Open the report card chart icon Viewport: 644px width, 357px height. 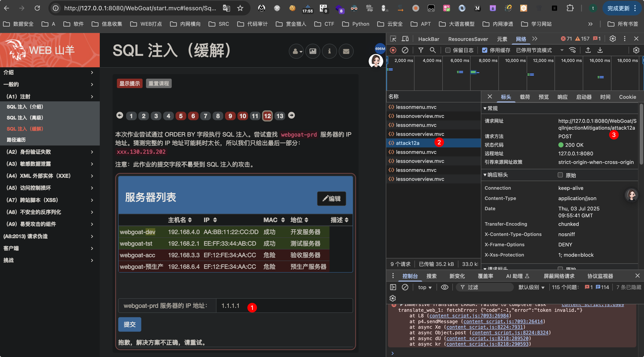click(313, 51)
